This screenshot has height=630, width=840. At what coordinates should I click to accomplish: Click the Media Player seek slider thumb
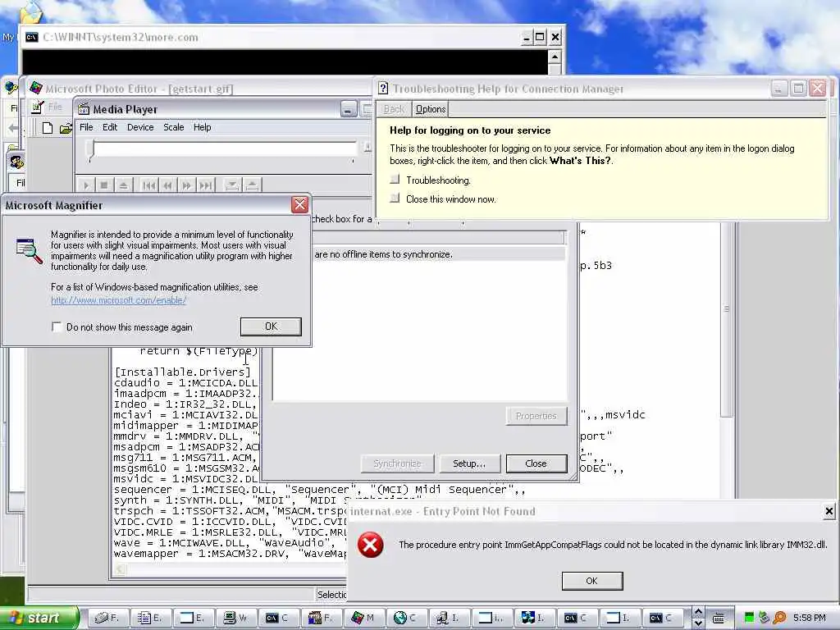(92, 150)
